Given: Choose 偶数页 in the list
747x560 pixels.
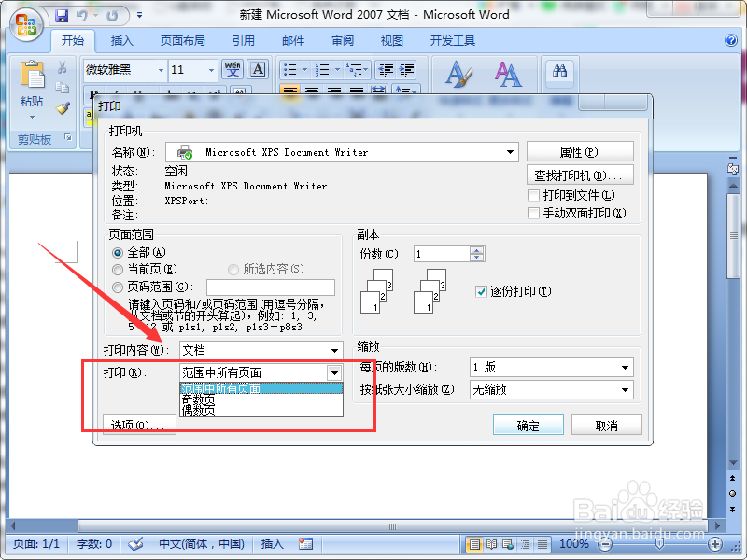Looking at the screenshot, I should pyautogui.click(x=261, y=411).
